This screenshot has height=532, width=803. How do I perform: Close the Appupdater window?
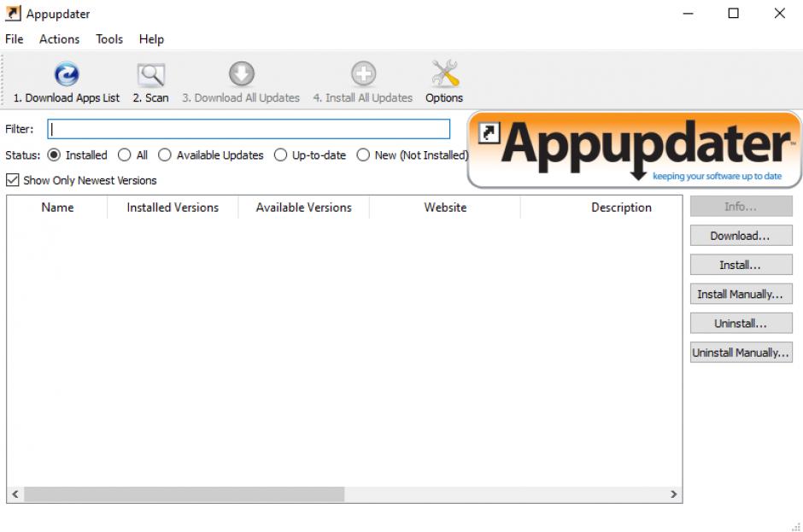(x=779, y=14)
